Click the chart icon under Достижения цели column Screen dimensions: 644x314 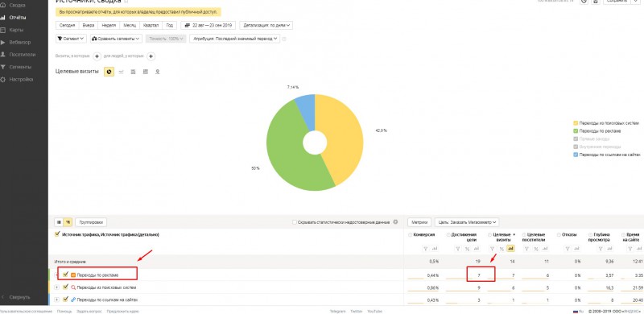pos(476,249)
